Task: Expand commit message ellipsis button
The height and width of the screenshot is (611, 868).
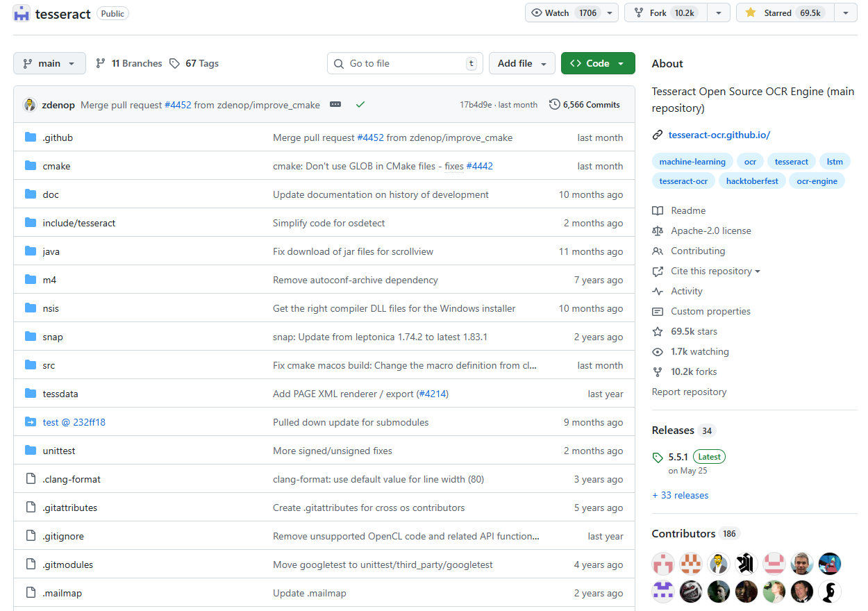Action: (x=335, y=105)
